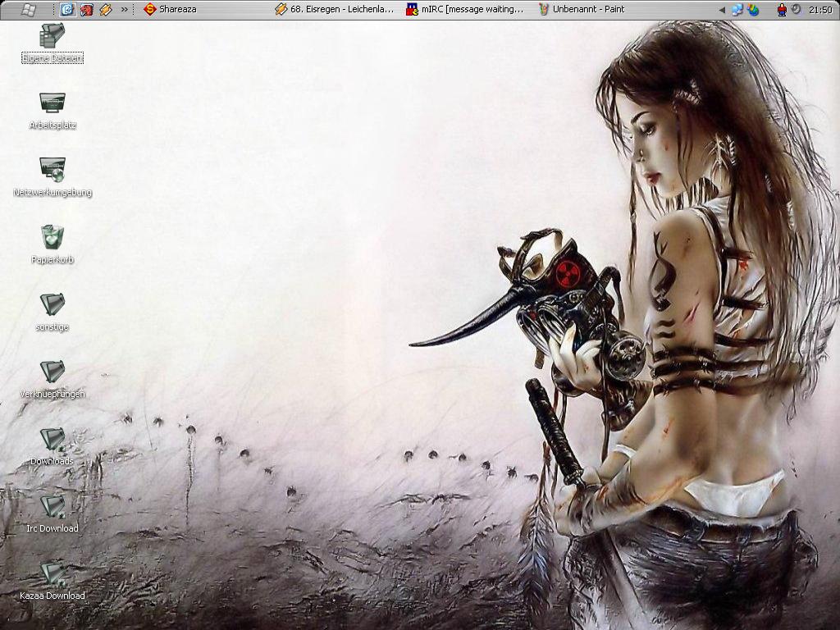Switch to mIRC message waiting window
This screenshot has height=630, width=840.
coord(466,10)
